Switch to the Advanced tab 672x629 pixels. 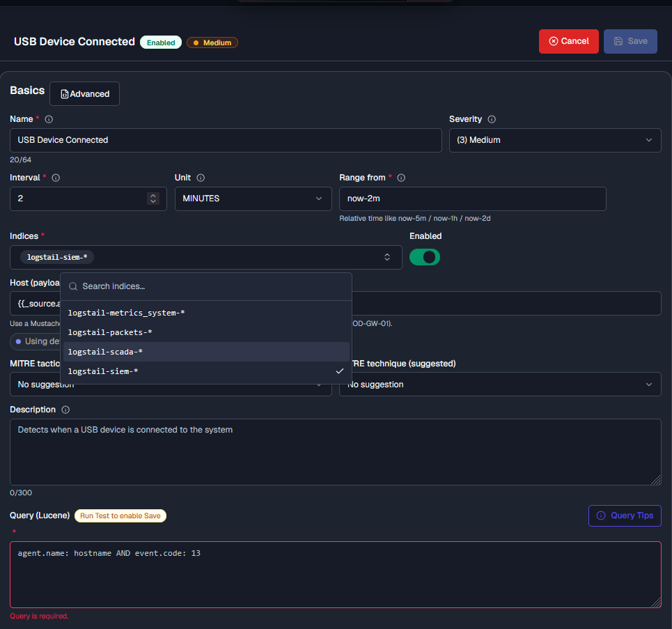pos(84,93)
